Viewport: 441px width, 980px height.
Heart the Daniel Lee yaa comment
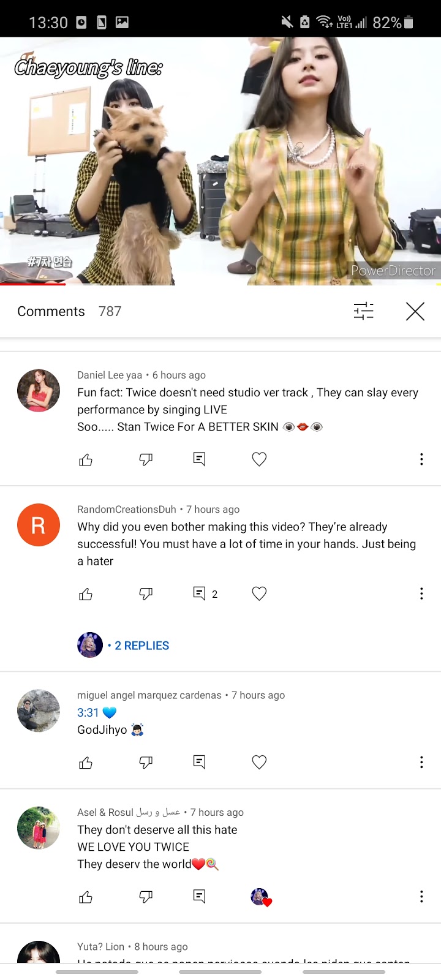pyautogui.click(x=259, y=459)
